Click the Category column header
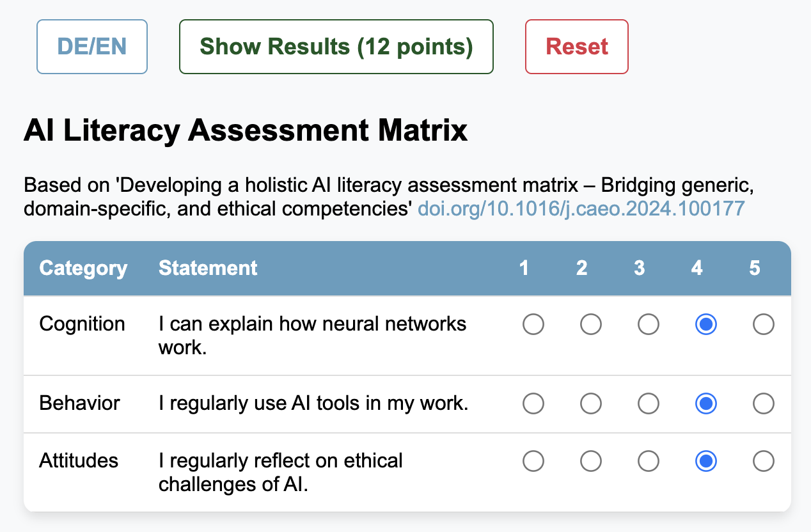This screenshot has height=532, width=811. point(83,268)
